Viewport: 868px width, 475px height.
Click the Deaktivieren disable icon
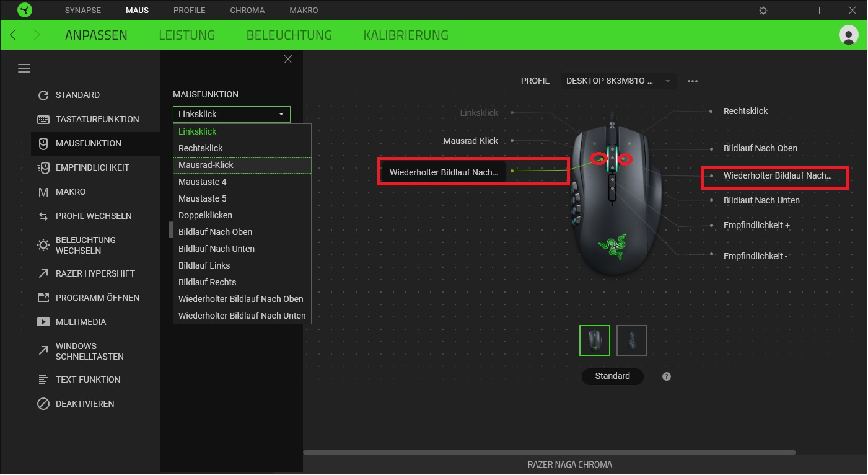(43, 404)
